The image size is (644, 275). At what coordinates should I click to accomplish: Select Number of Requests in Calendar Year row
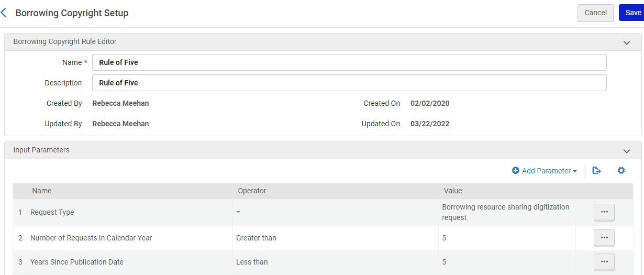pyautogui.click(x=91, y=238)
